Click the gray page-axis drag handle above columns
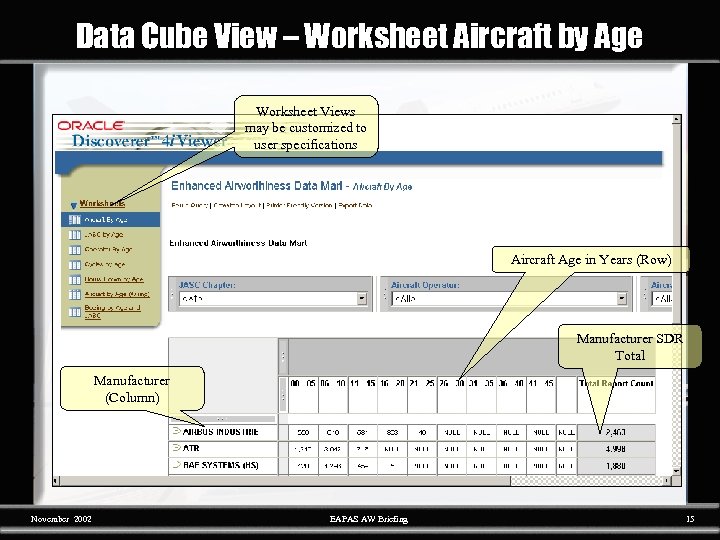Image resolution: width=720 pixels, height=540 pixels. 283,357
